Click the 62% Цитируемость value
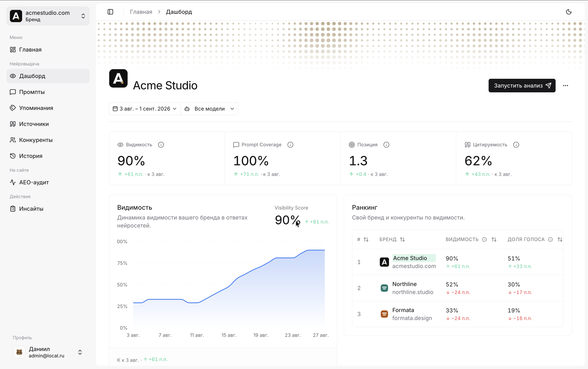Viewport: 588px width, 369px height. coord(478,161)
